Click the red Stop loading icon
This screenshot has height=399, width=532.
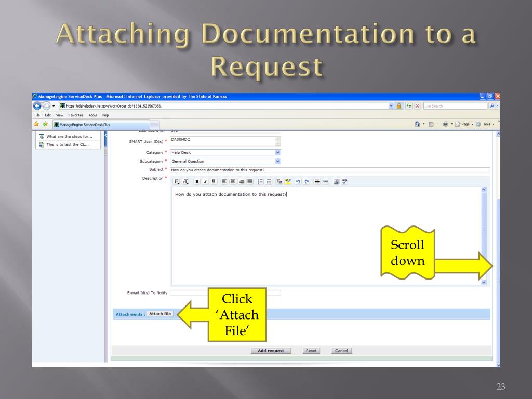[417, 106]
